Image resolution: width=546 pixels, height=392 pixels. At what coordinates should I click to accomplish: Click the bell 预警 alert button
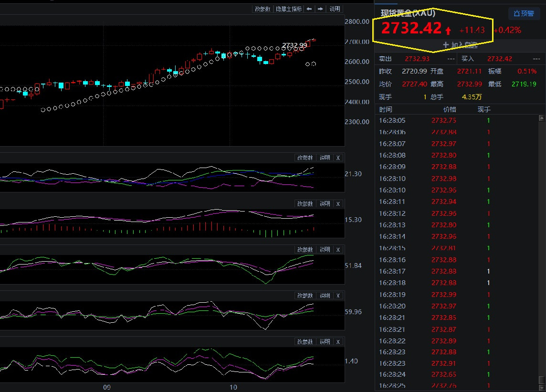click(521, 13)
